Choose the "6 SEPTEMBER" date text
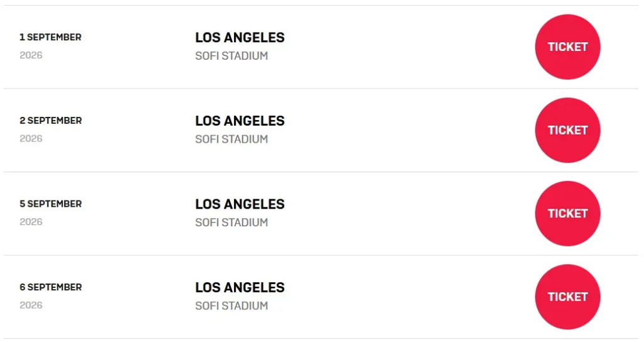 click(50, 287)
